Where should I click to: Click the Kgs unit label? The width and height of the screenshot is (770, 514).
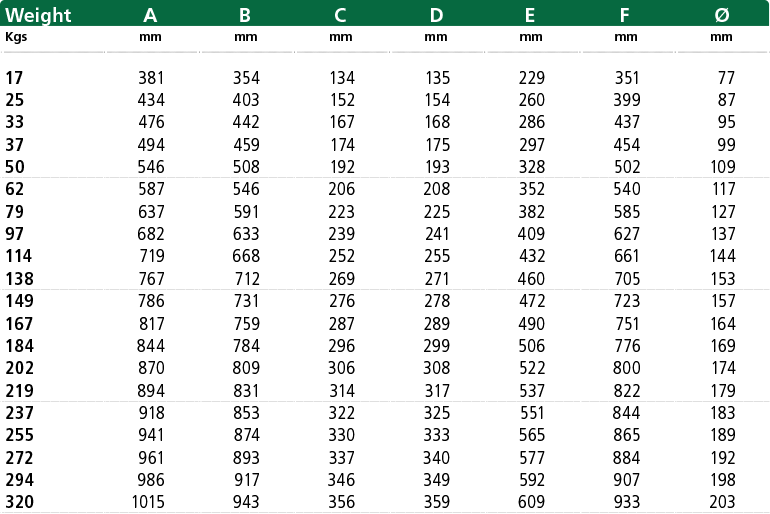click(16, 37)
